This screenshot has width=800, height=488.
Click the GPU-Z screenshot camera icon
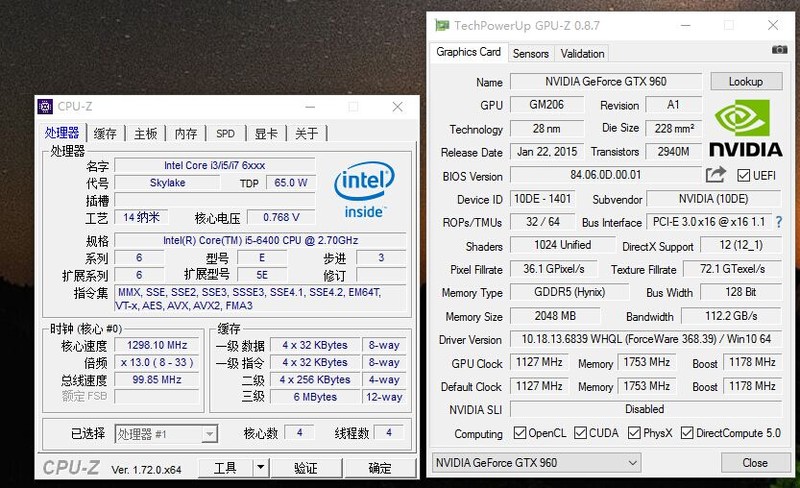coord(779,50)
